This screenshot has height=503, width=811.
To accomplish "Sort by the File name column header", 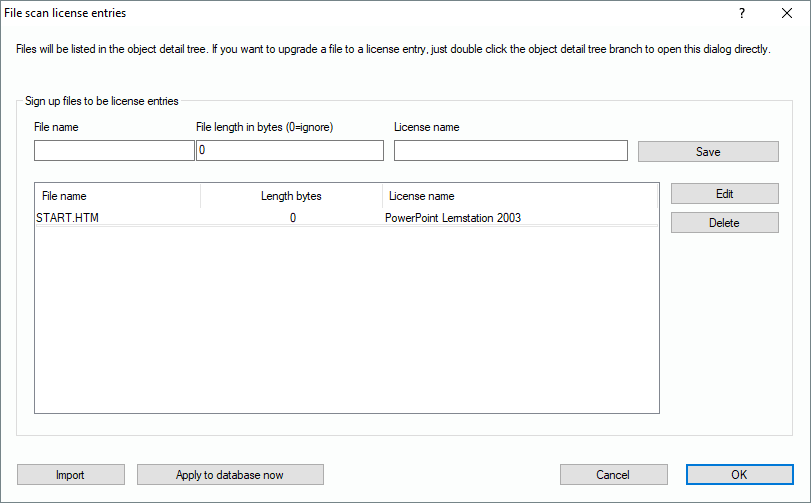I will 118,196.
